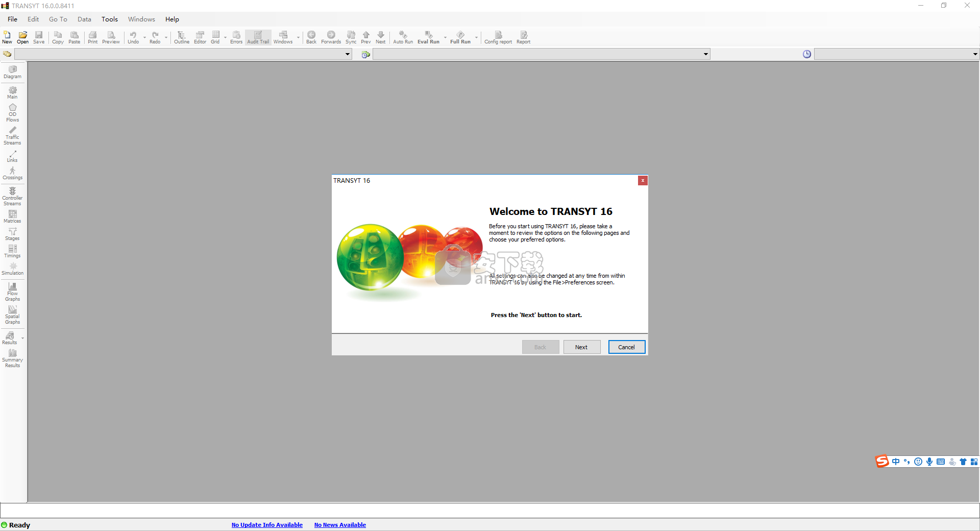980x531 pixels.
Task: Open Traffic Streams sidebar icon
Action: click(13, 136)
